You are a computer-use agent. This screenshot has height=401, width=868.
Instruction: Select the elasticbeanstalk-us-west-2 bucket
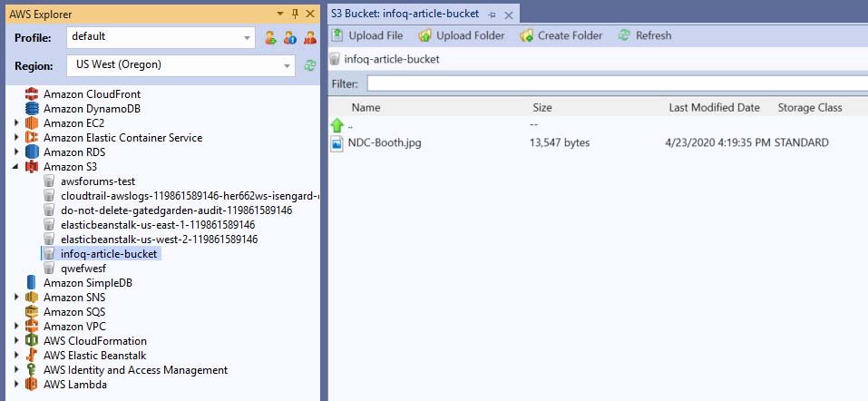[x=160, y=240]
